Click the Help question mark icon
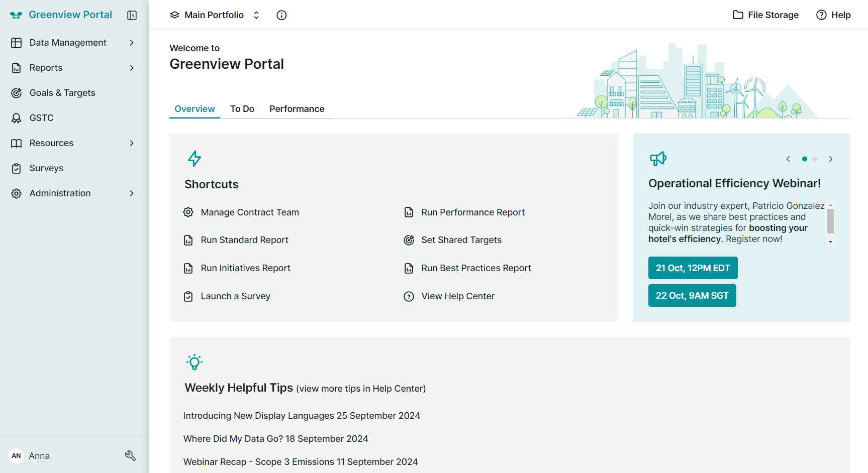This screenshot has width=868, height=473. coord(821,15)
